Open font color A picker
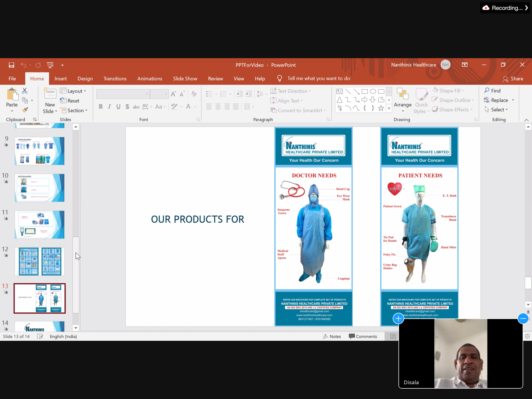532x399 pixels. [188, 107]
